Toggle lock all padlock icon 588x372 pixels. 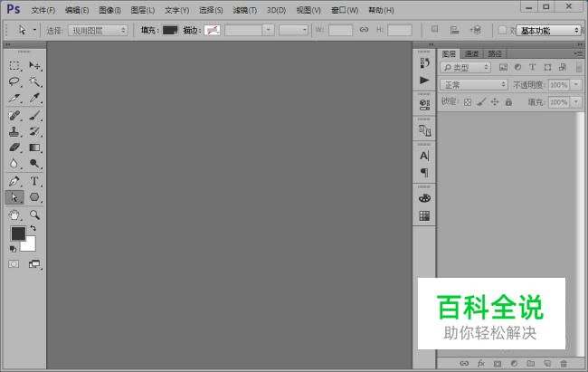point(508,101)
